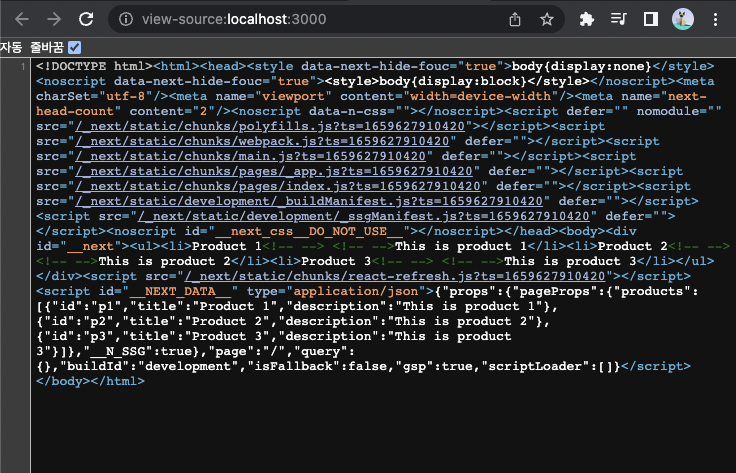Open the pages/_app.js script link
Screen dimensions: 736x473
(x=274, y=171)
